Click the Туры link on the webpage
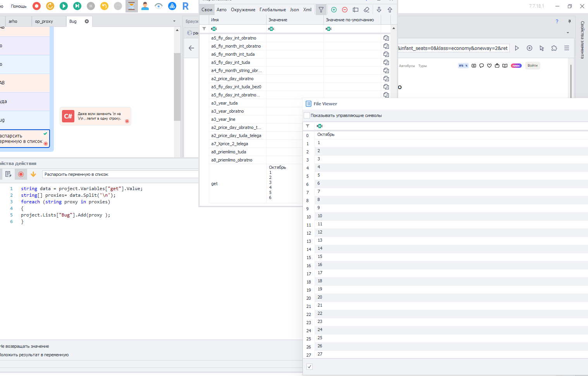 (x=423, y=66)
